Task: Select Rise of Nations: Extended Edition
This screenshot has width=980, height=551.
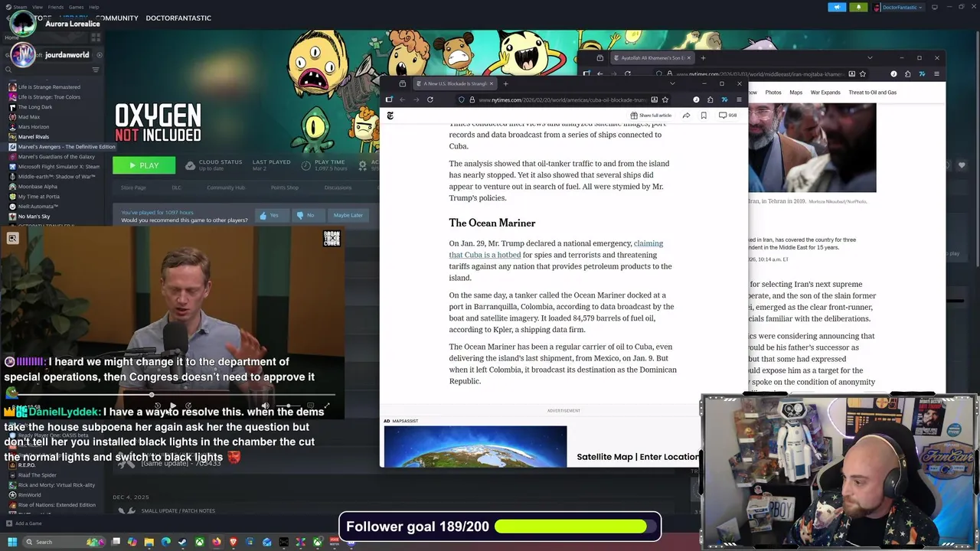Action: tap(57, 505)
